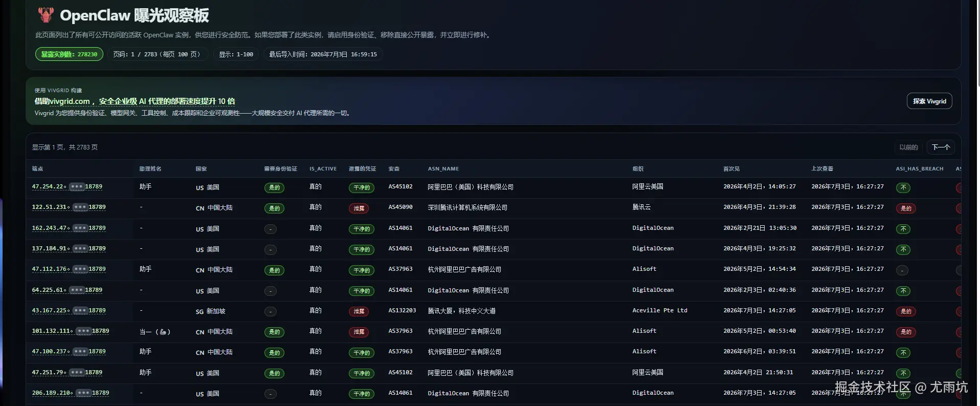The width and height of the screenshot is (980, 406).
Task: Go to next page with 下一个 button
Action: [x=940, y=147]
